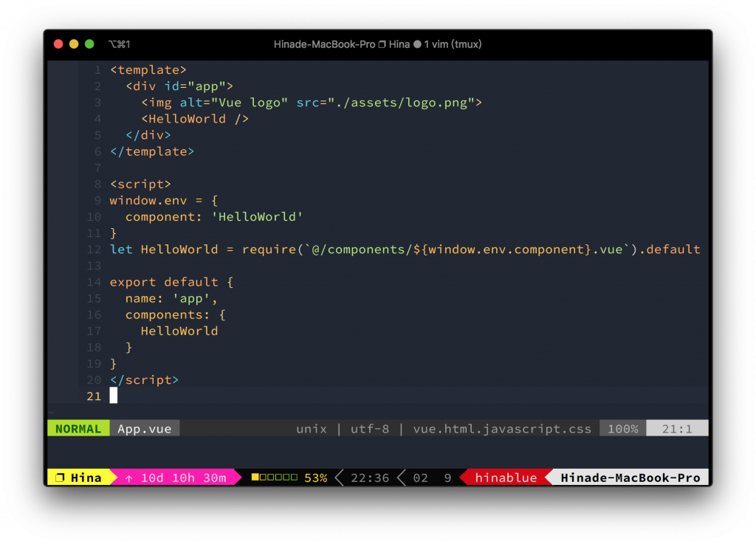The height and width of the screenshot is (544, 756).
Task: Click 'export default' on line 14
Action: point(164,282)
